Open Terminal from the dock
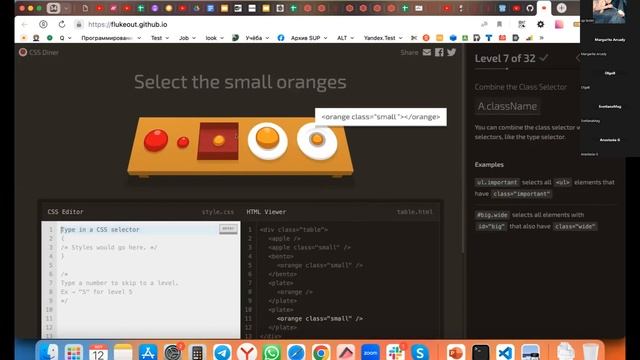The height and width of the screenshot is (360, 640). point(480,352)
